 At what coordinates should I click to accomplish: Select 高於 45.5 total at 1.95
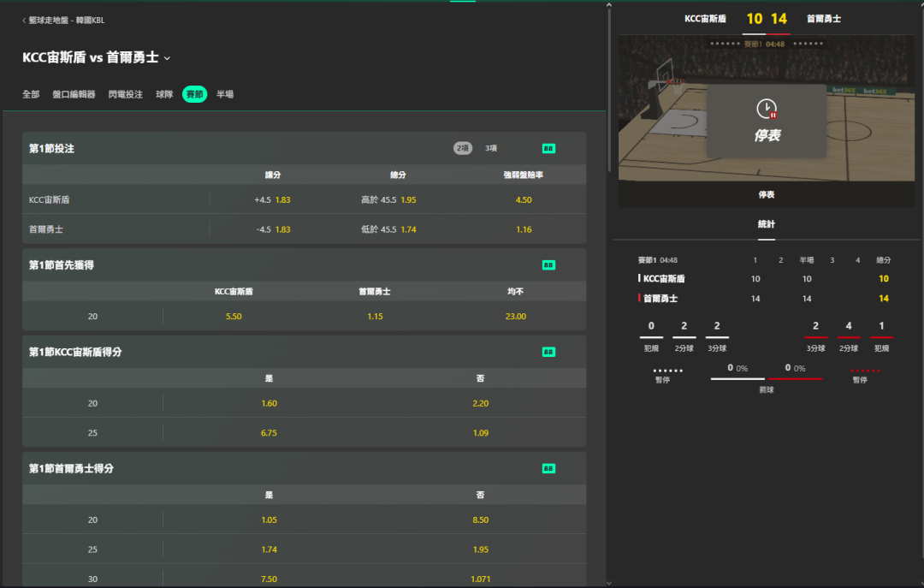pos(389,199)
